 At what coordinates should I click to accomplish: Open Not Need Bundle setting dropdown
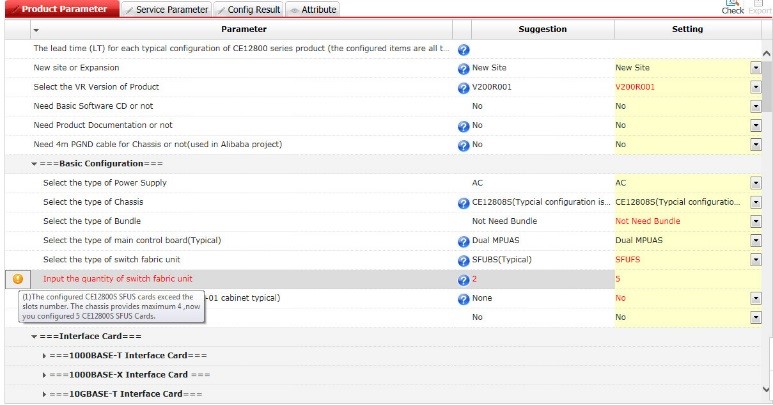point(756,222)
